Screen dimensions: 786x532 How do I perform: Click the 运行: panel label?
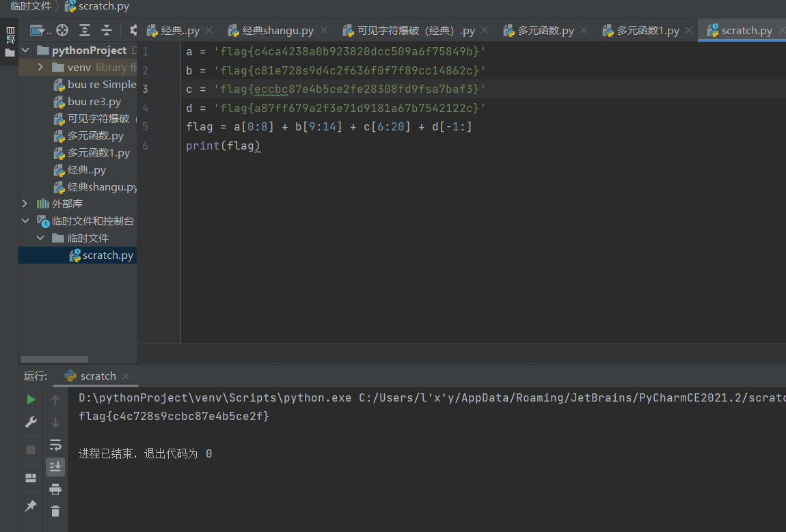coord(36,376)
